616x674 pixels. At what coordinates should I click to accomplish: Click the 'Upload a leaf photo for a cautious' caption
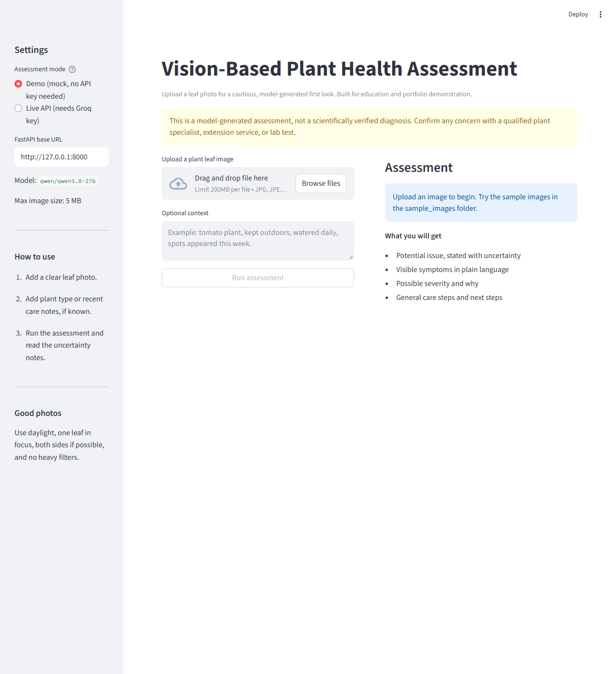point(317,94)
